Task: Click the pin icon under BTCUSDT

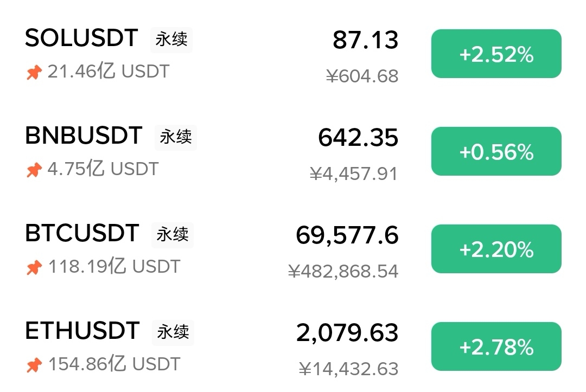Action: tap(34, 267)
